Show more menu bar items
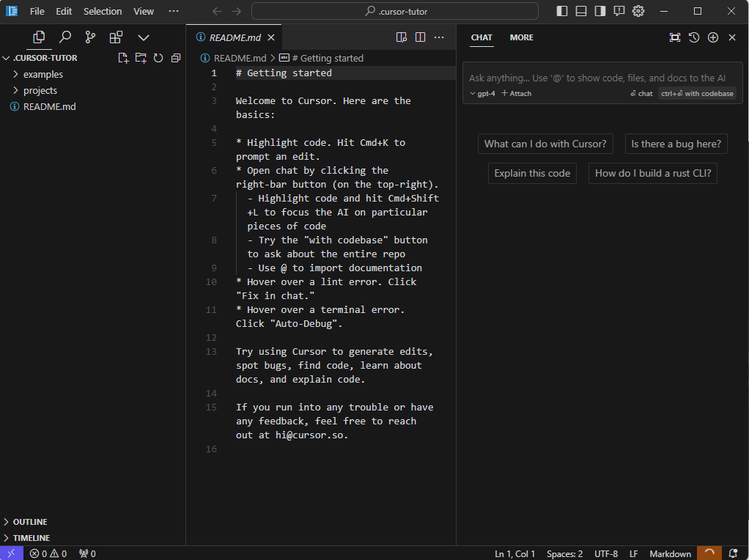 coord(174,11)
